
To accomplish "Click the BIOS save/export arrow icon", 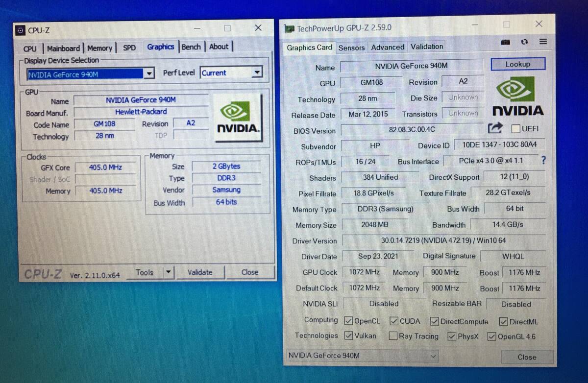I will 495,128.
